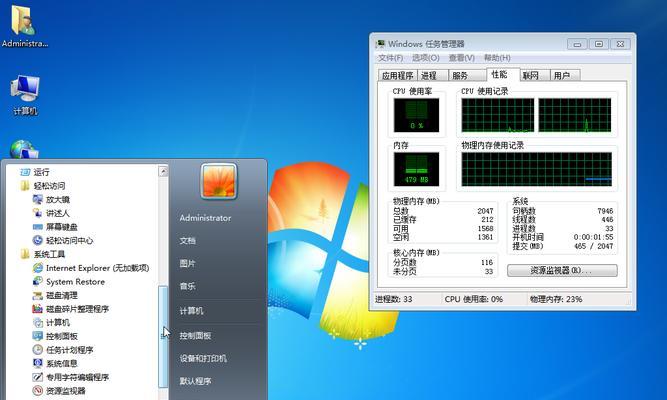
Task: Close the Windows 任务管理器 window
Action: tap(620, 44)
